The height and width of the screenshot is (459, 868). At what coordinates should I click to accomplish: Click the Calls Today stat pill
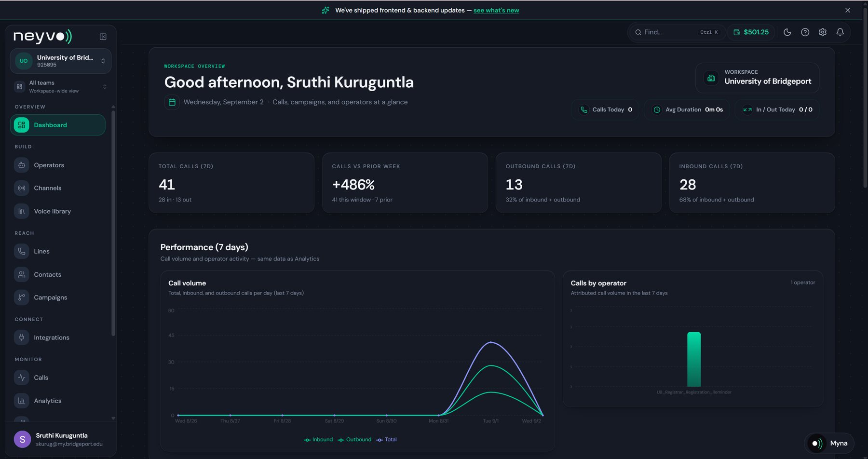(605, 109)
